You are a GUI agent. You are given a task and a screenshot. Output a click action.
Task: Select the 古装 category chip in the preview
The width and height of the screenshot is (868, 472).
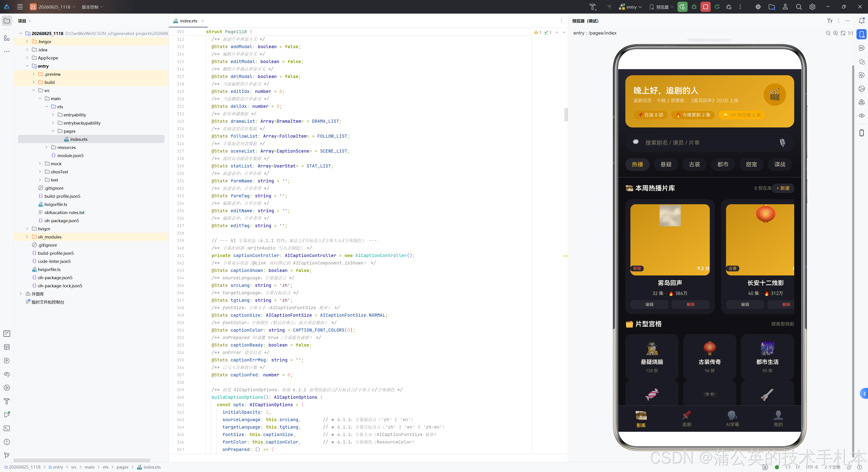click(x=694, y=164)
